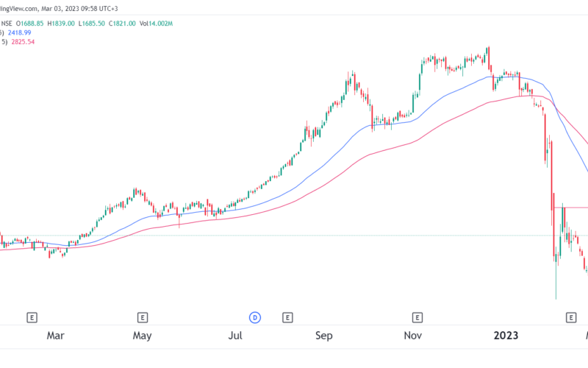Click the blue dividend D marker
Image resolution: width=588 pixels, height=368 pixels.
click(255, 317)
